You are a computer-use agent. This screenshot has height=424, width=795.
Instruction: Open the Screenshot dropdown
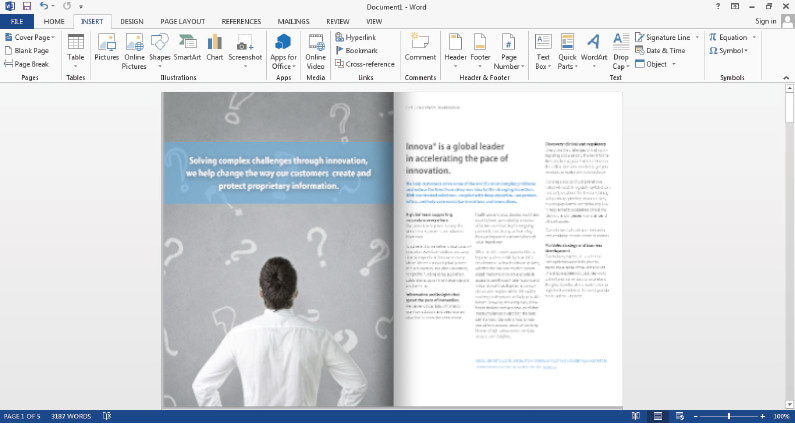[x=245, y=52]
